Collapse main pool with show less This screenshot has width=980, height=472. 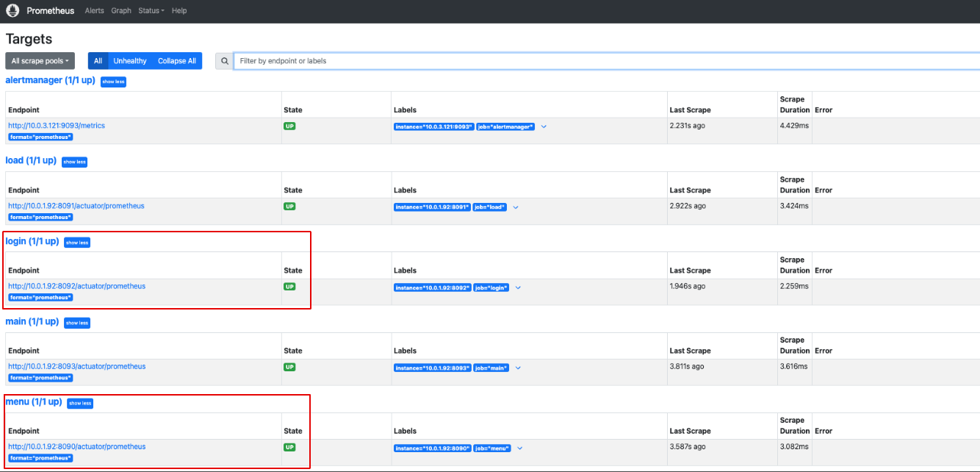tap(77, 323)
